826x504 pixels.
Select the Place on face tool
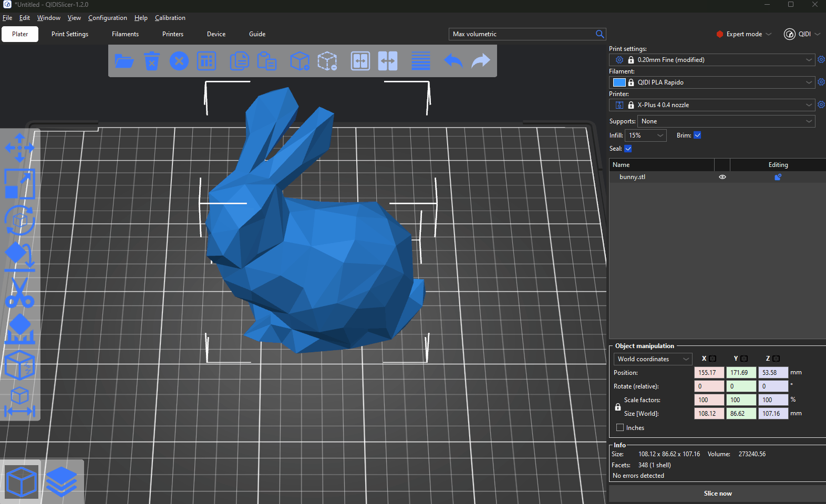click(20, 256)
